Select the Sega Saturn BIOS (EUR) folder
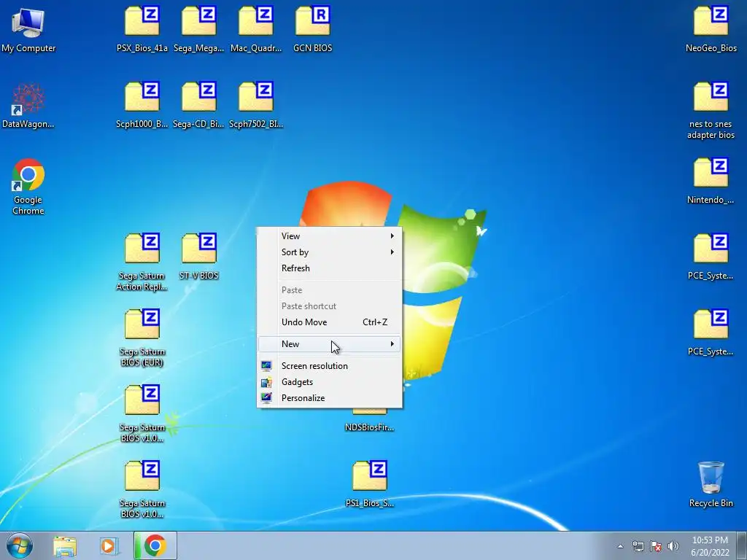This screenshot has height=560, width=747. coord(142,338)
